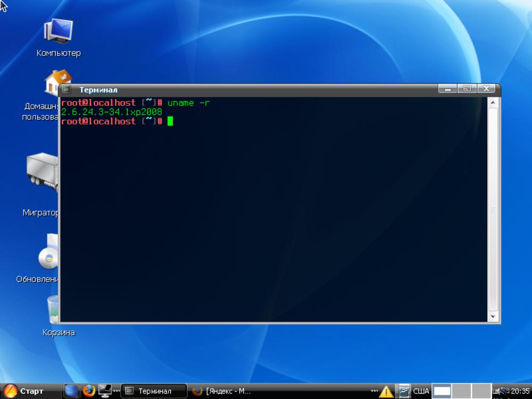Launch Firefox from the quick launch bar

[x=89, y=391]
